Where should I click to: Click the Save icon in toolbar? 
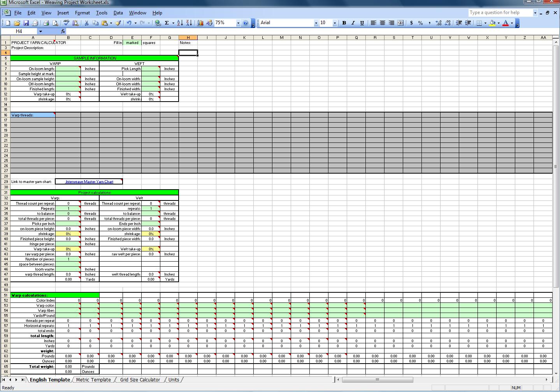pyautogui.click(x=26, y=23)
